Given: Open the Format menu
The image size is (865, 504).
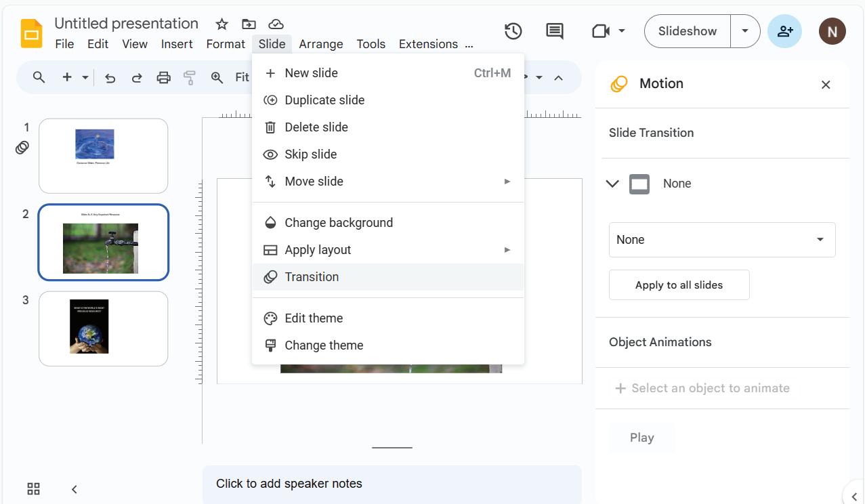Looking at the screenshot, I should 226,44.
